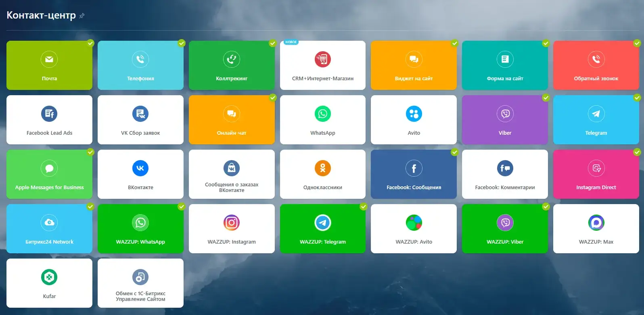The height and width of the screenshot is (315, 644).
Task: Click the pin icon beside Контакт-центр title
Action: 82,16
